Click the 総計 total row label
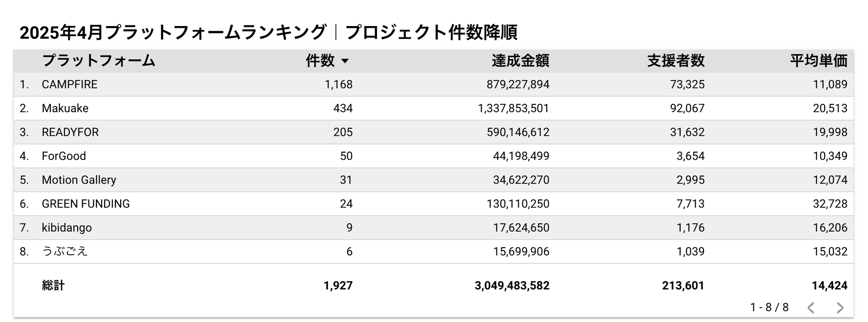Viewport: 868px width, 322px height. 53,286
